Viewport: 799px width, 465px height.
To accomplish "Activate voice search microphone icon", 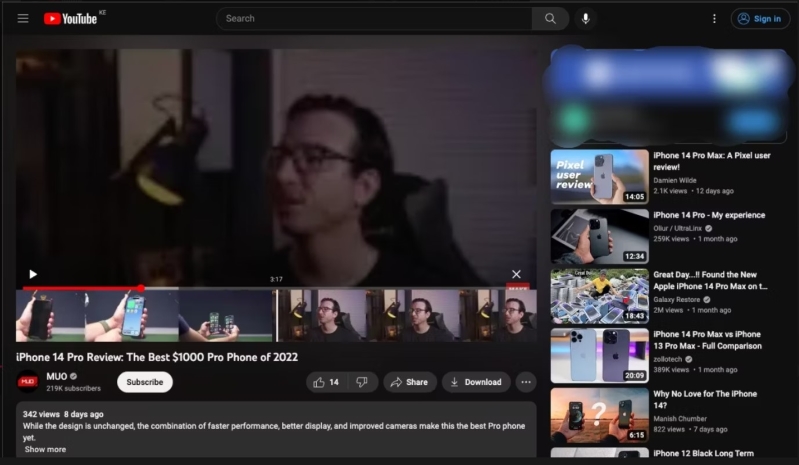I will 585,19.
